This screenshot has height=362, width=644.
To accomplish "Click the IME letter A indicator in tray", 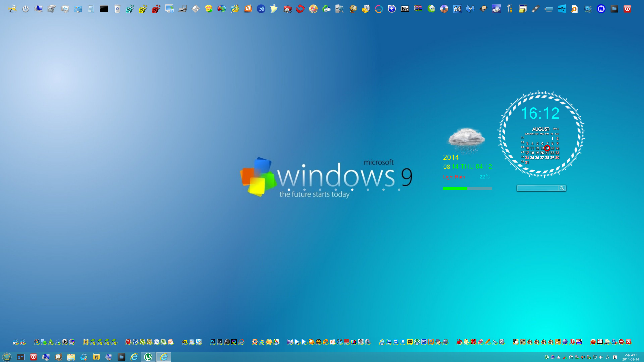I will 608,357.
